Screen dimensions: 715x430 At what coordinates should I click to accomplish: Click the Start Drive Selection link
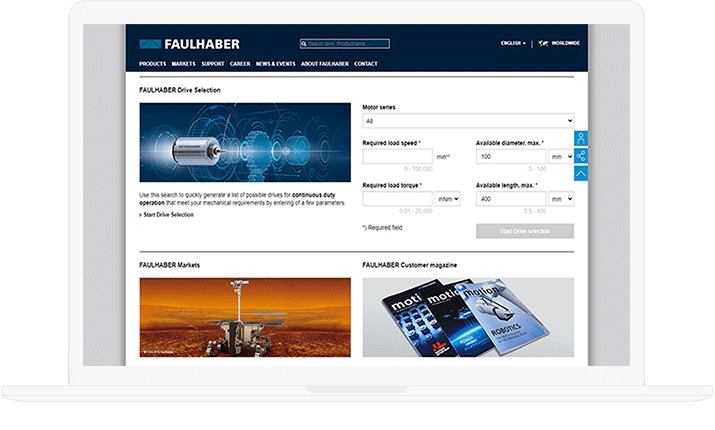tap(168, 215)
